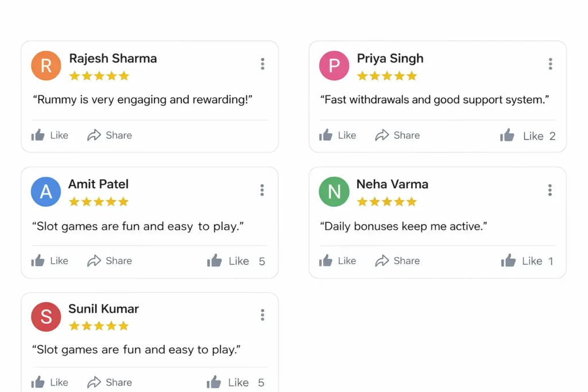The image size is (588, 392).
Task: Show the kebab menu on Sunil Kumar's review
Action: (262, 315)
